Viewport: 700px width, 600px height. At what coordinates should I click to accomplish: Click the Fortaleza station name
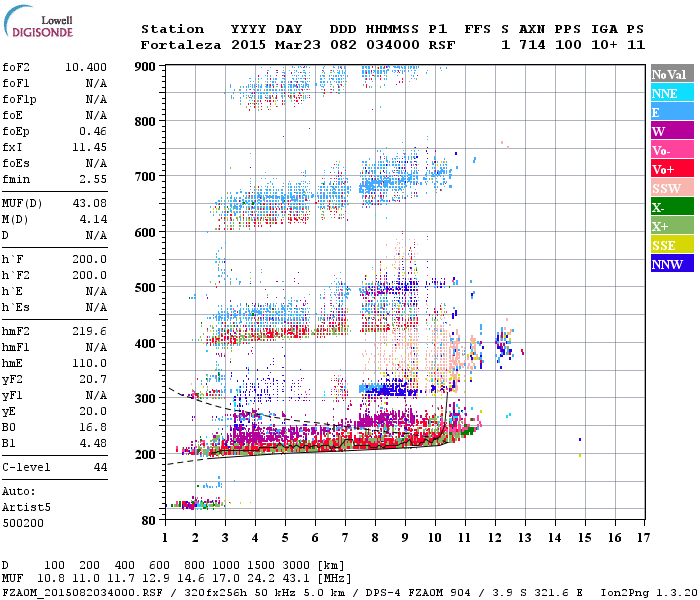[181, 45]
